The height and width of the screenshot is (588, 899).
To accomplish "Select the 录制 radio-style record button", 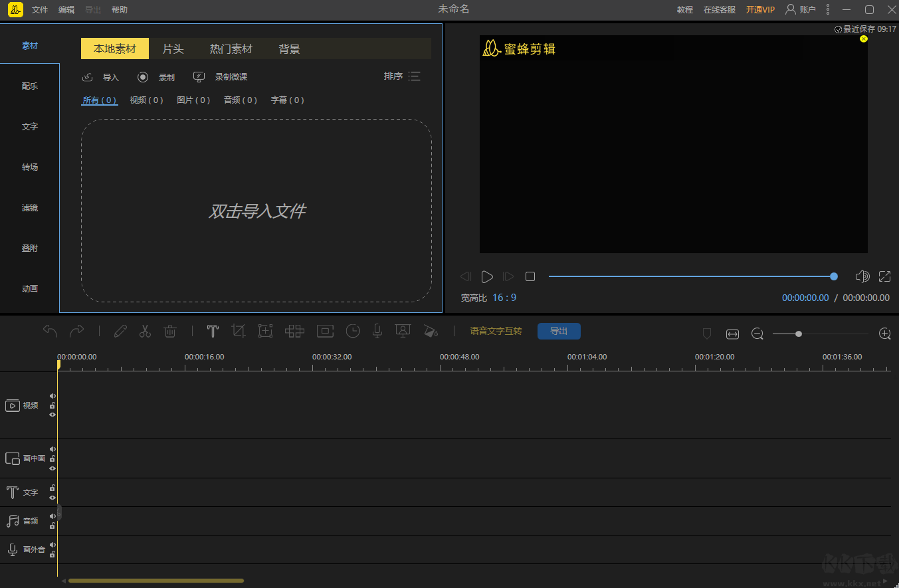I will point(143,77).
